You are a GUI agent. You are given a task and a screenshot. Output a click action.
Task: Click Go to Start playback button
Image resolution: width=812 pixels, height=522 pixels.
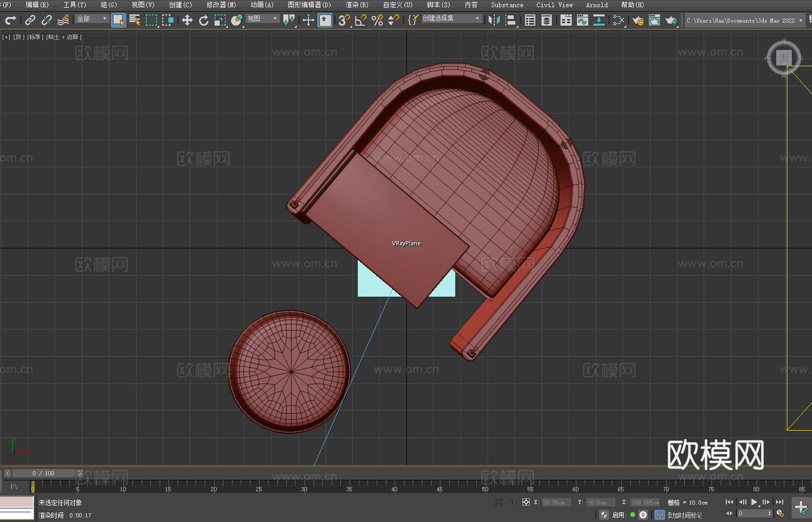[729, 502]
